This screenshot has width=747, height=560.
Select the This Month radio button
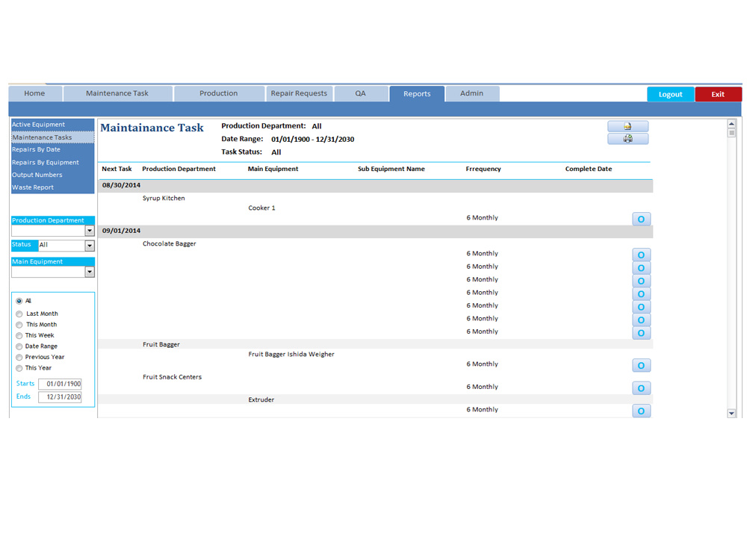tap(19, 325)
